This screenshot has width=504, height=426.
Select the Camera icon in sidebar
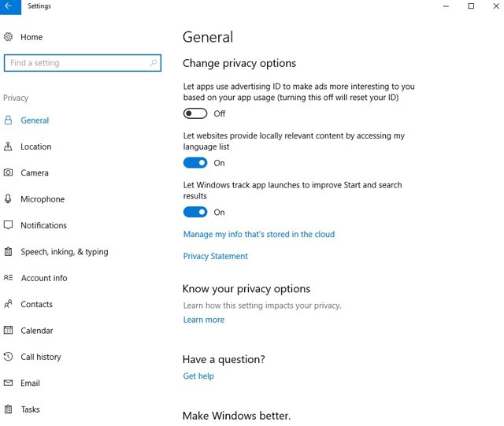tap(8, 172)
